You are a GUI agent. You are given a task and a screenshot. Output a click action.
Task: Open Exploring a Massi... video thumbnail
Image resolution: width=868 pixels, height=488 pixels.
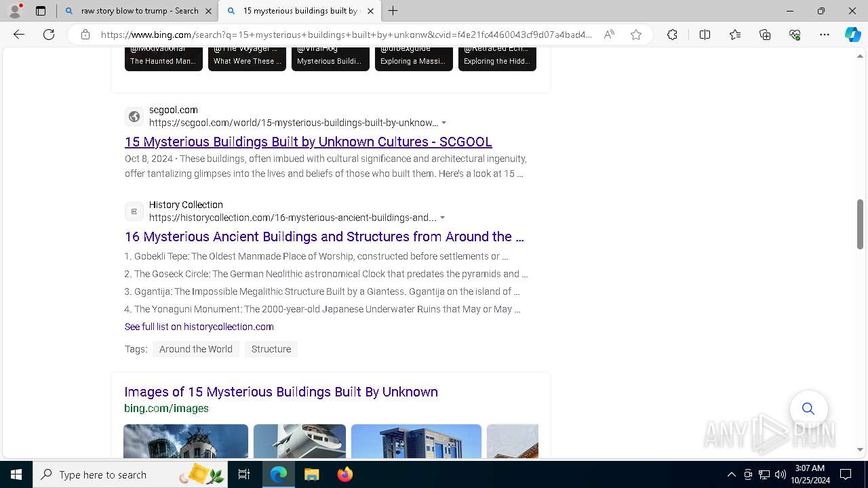414,59
